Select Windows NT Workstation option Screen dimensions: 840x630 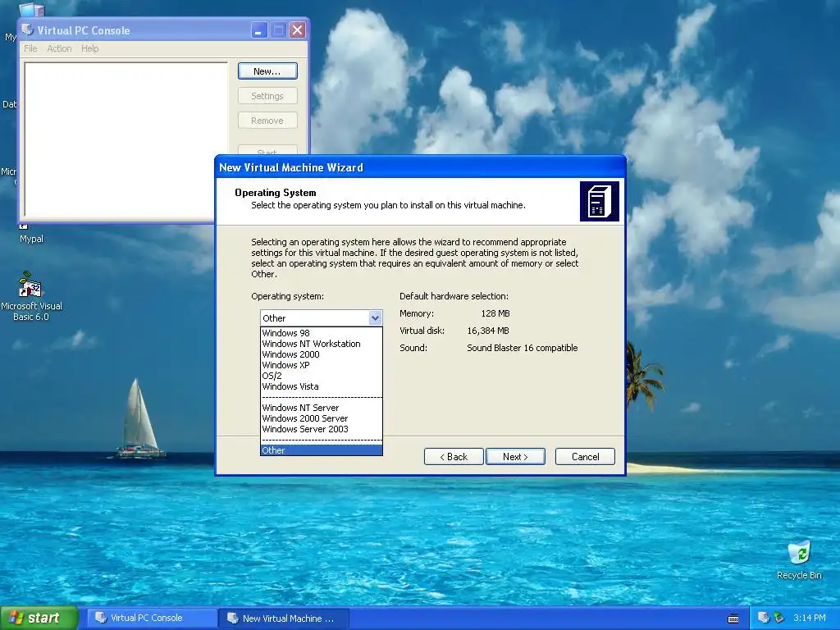click(x=321, y=344)
